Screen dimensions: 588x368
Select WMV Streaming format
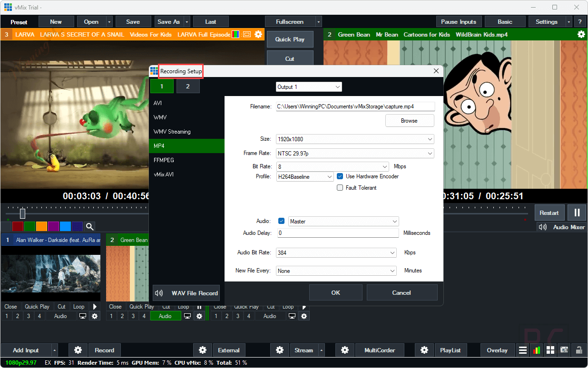(x=186, y=132)
